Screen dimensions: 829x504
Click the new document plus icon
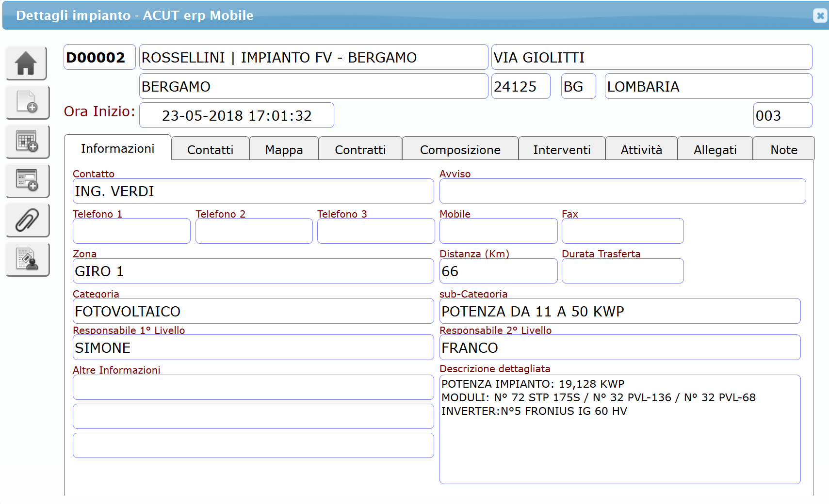click(27, 102)
